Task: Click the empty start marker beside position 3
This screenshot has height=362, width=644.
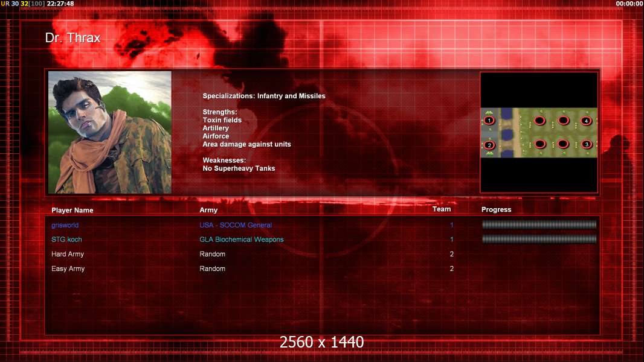Action: point(563,144)
